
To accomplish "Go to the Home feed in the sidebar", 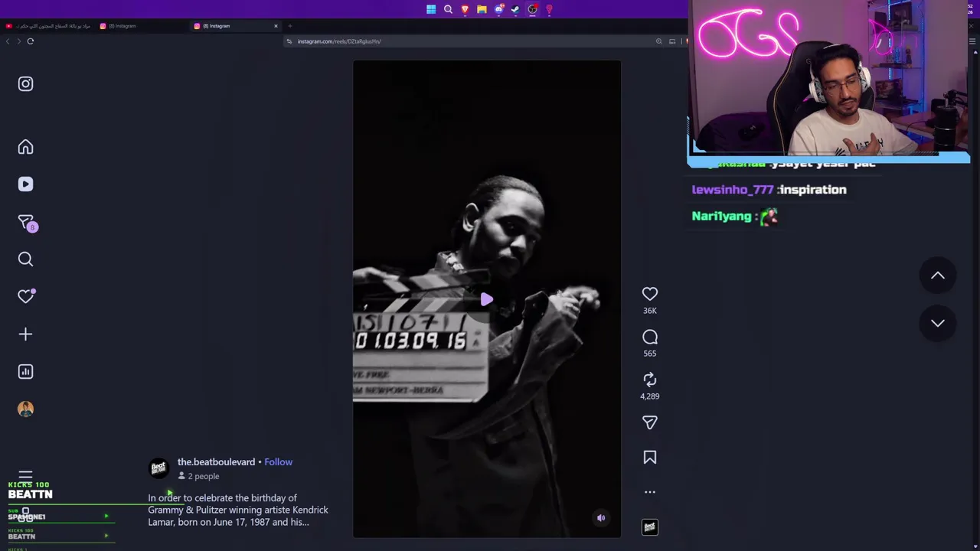I will click(x=25, y=147).
